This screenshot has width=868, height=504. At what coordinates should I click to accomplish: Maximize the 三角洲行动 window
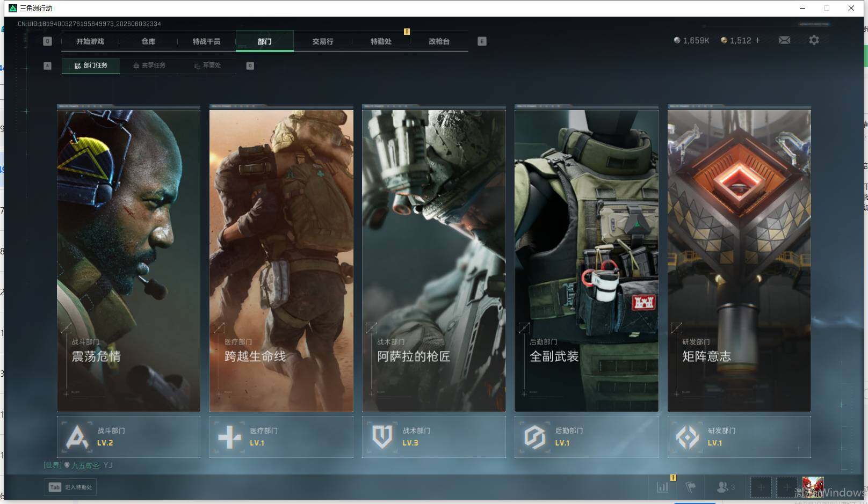(x=827, y=8)
